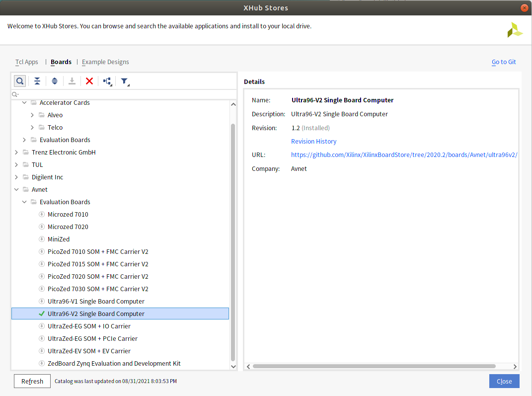Image resolution: width=532 pixels, height=396 pixels.
Task: Open the Go to Git link
Action: 504,62
